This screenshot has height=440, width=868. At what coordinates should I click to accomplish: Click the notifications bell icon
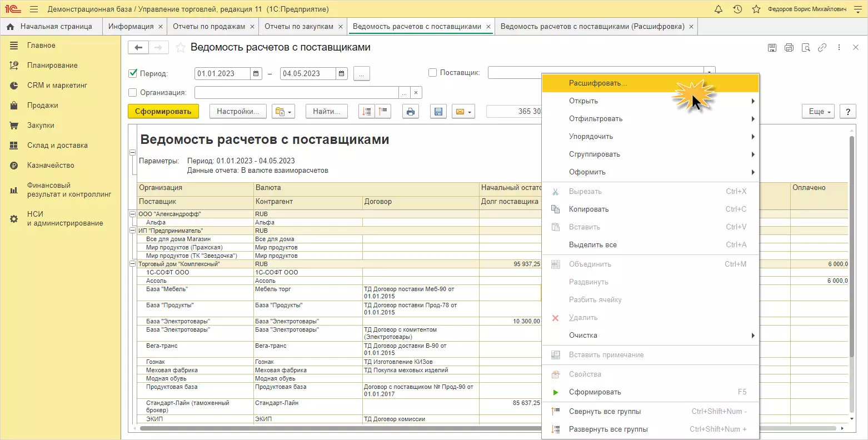(x=719, y=9)
